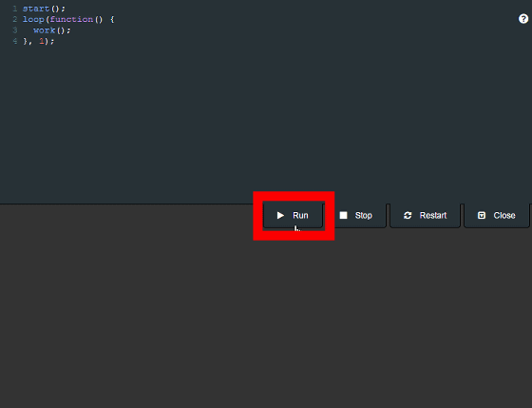The height and width of the screenshot is (408, 532).
Task: Click the red number 1 on line 4
Action: (42, 41)
